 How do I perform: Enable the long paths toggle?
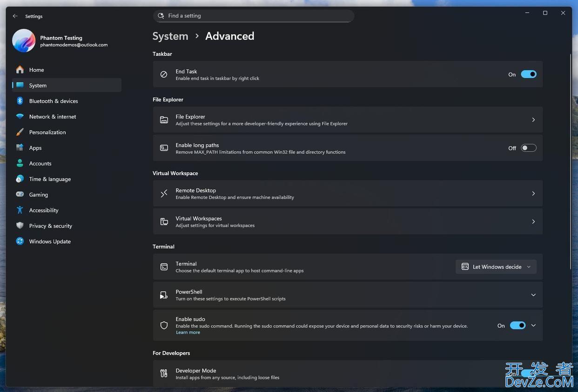[528, 148]
